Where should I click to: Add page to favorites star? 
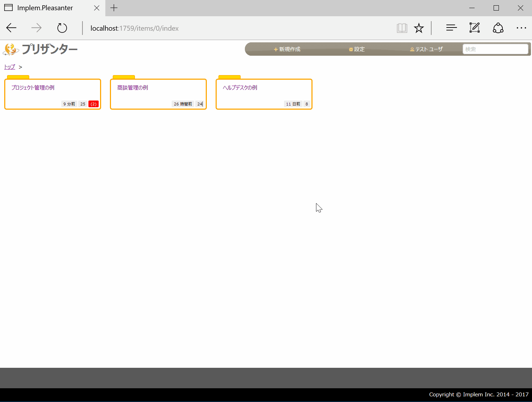click(x=419, y=28)
